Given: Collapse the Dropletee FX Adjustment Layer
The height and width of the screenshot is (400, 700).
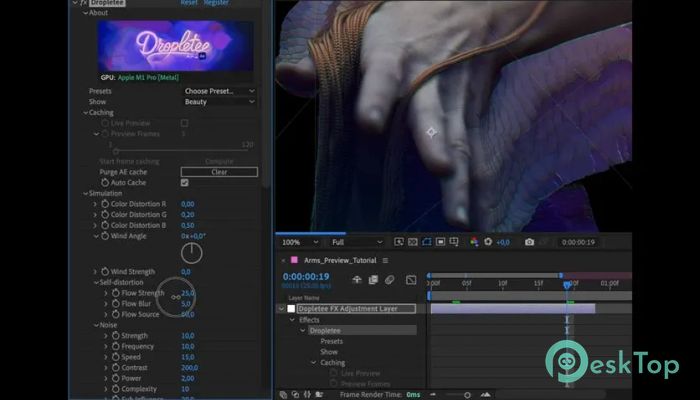Looking at the screenshot, I should pyautogui.click(x=281, y=308).
